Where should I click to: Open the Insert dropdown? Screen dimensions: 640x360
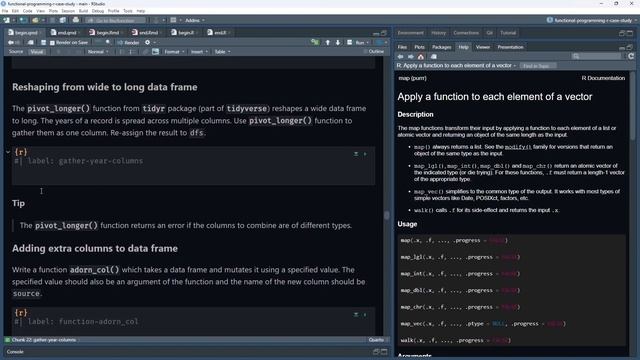tap(200, 52)
